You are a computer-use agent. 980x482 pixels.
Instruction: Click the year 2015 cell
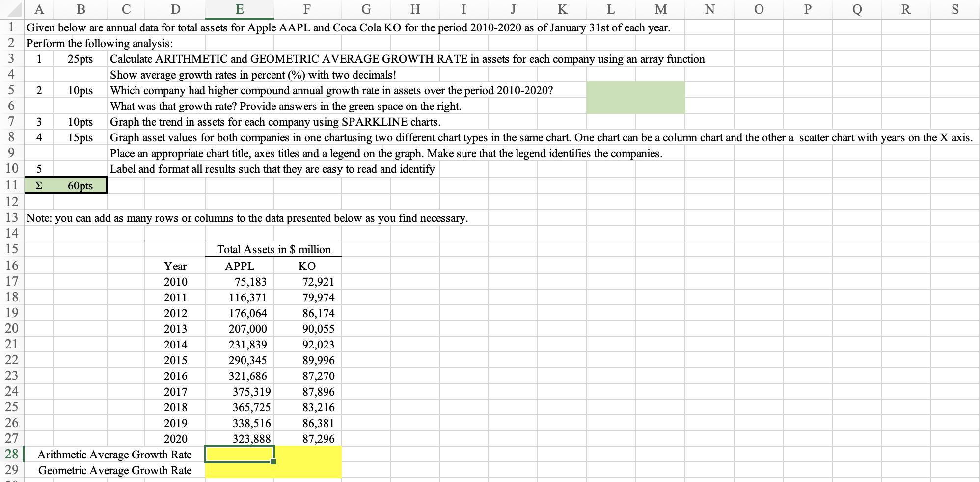pos(175,360)
